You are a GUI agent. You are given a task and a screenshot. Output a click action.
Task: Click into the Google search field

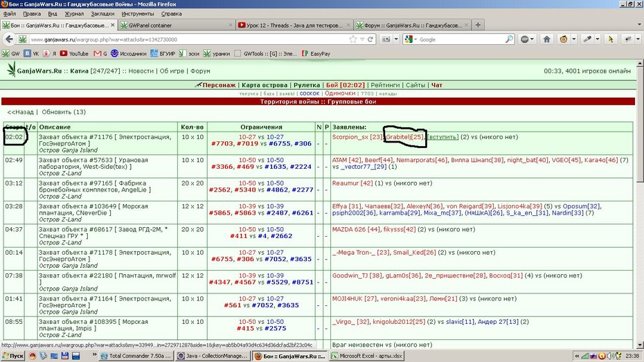[x=460, y=39]
